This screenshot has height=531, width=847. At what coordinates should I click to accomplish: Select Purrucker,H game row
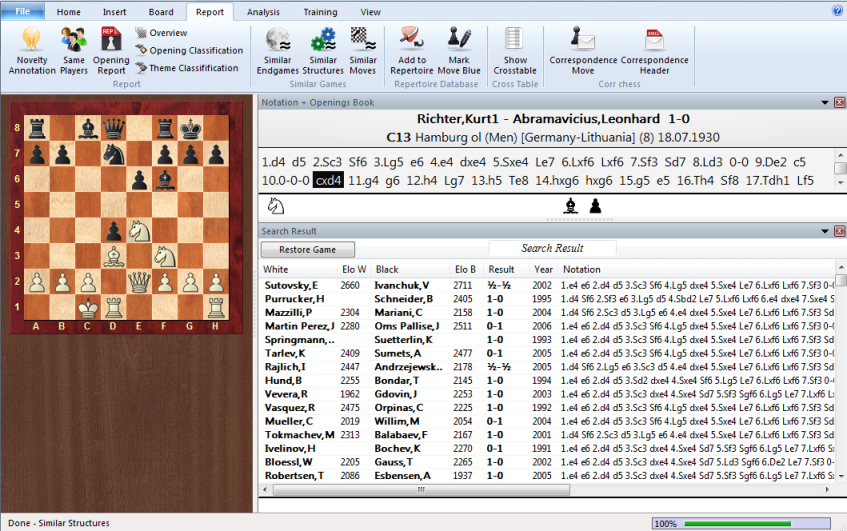pos(548,299)
